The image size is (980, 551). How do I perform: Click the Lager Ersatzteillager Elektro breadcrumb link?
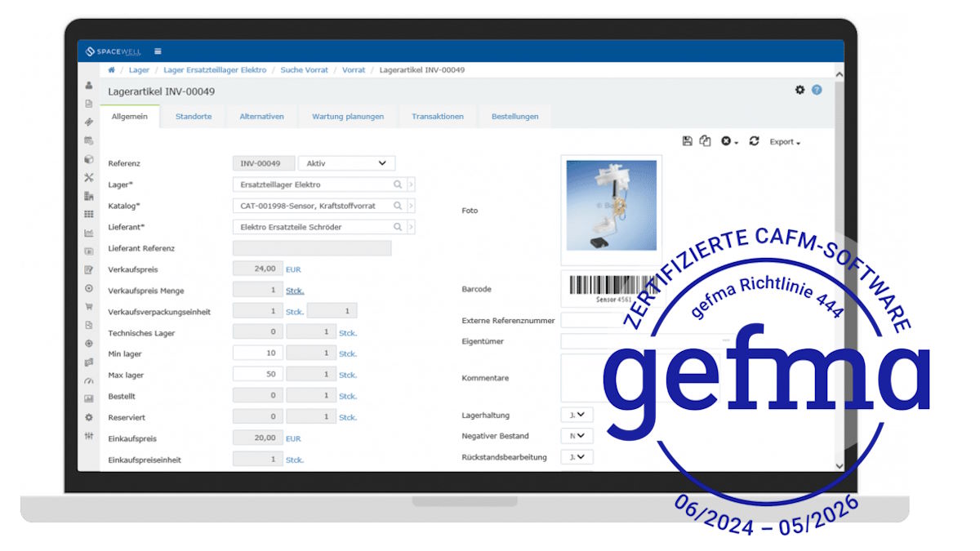coord(216,70)
